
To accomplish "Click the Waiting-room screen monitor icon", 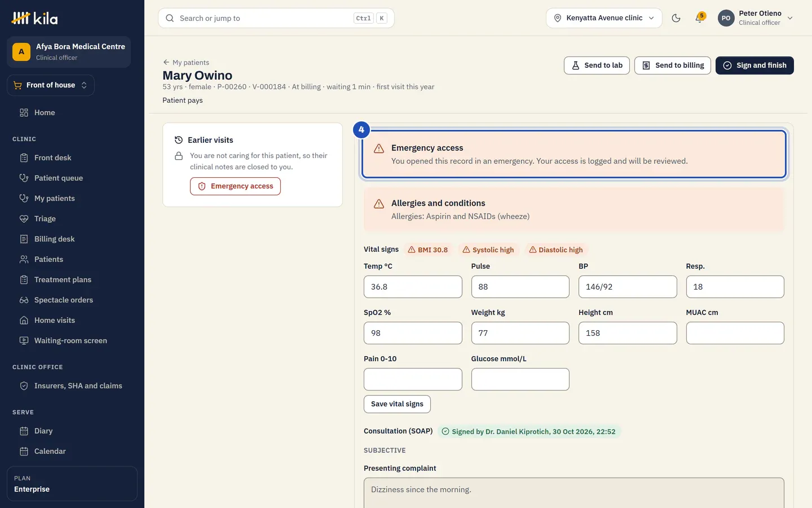I will pos(24,341).
